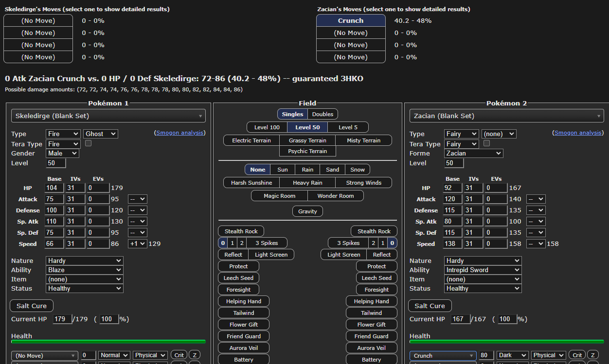Expand the Zacian Forme dropdown
This screenshot has height=364, width=609.
coord(473,153)
